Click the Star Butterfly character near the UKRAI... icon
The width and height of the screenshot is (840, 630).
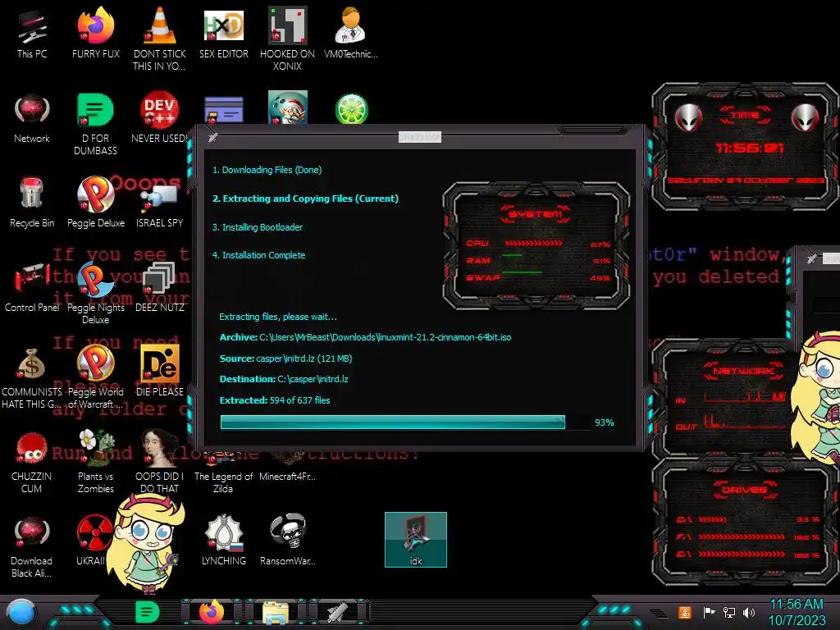[146, 541]
